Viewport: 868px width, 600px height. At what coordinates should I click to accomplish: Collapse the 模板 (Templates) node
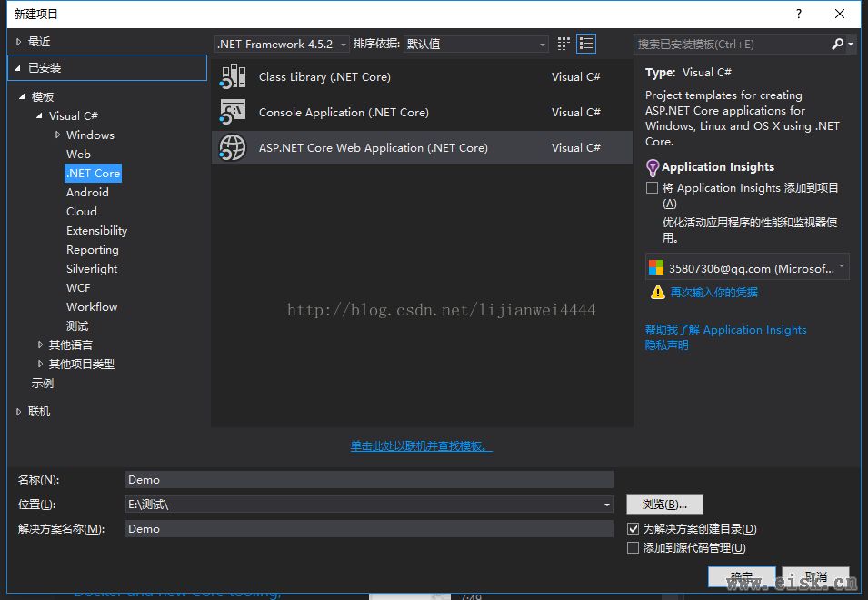[x=22, y=97]
